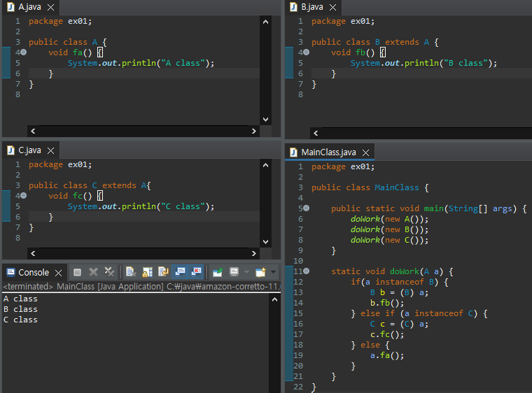Click the A.java vertical scrollbar down arrow
532x393 pixels.
coord(266,120)
